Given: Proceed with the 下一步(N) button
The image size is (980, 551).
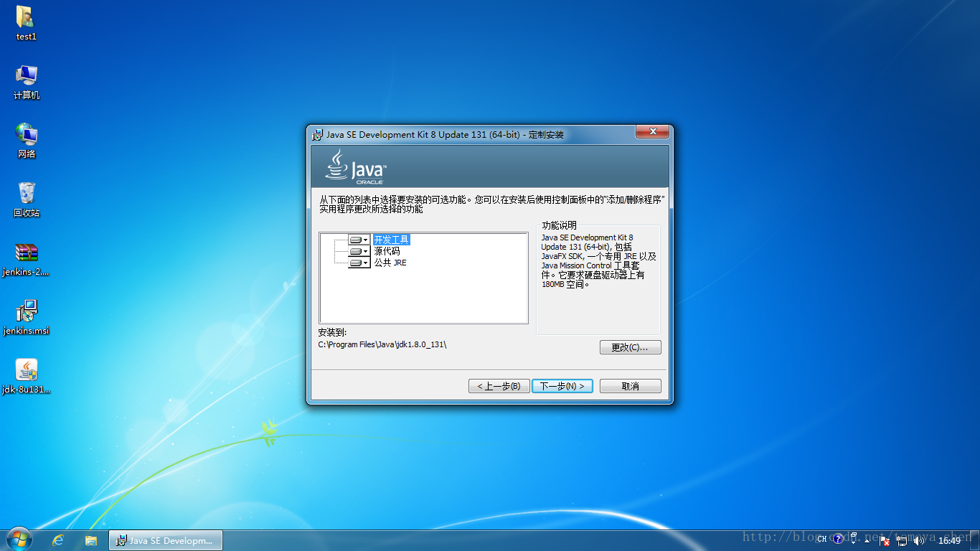Looking at the screenshot, I should tap(562, 386).
